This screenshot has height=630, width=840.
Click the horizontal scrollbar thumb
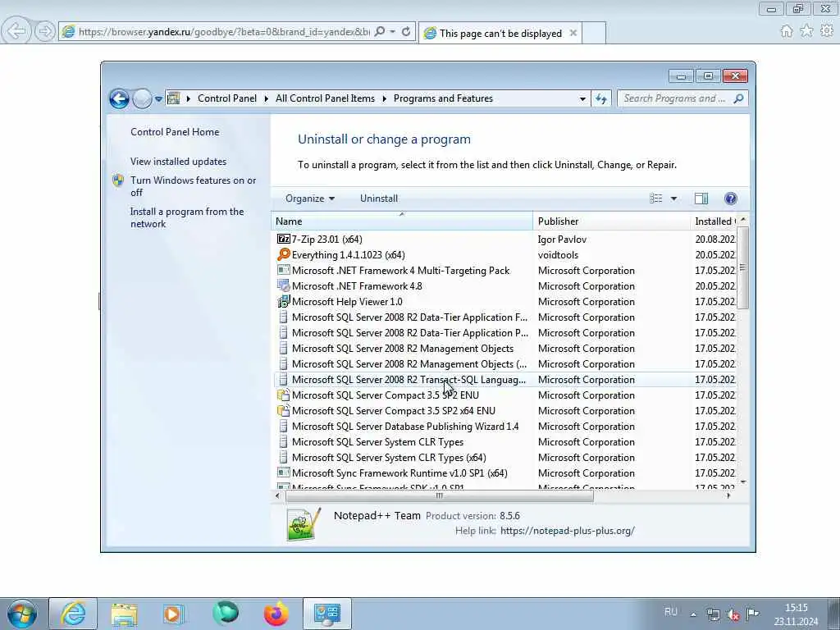coord(440,495)
